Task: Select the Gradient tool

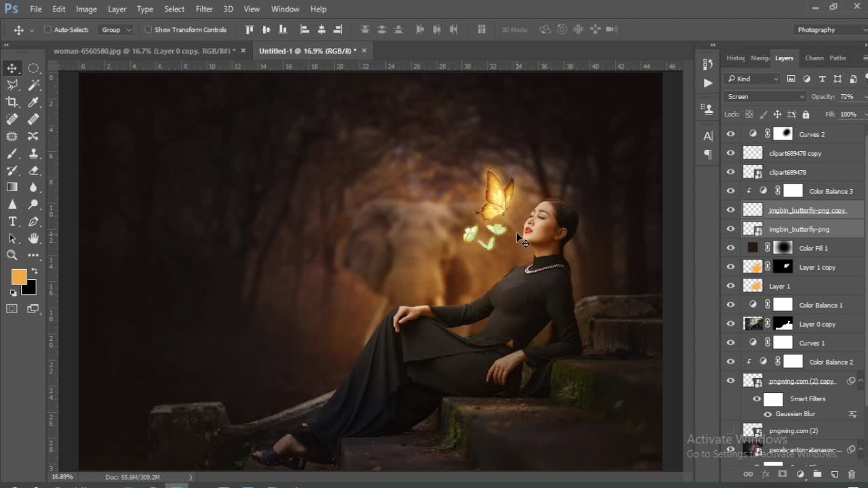Action: [x=12, y=188]
